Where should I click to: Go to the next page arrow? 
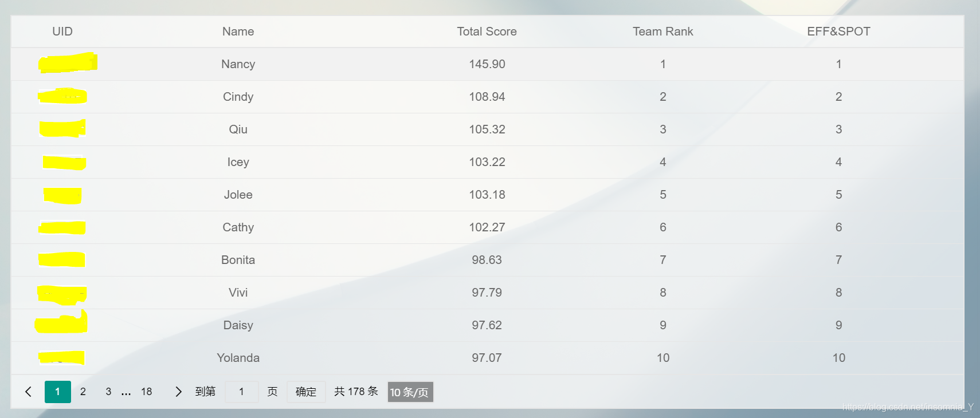pos(178,392)
